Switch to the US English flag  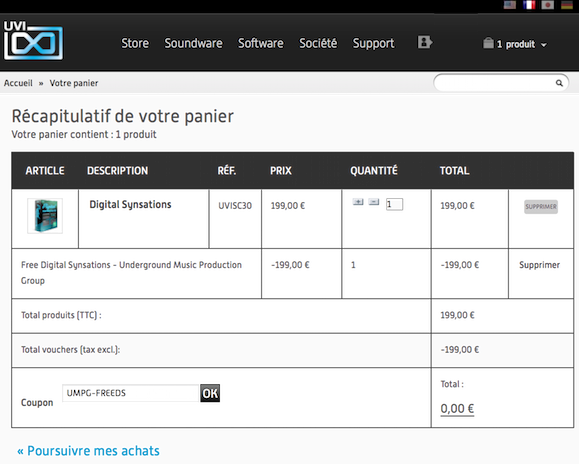click(x=510, y=5)
